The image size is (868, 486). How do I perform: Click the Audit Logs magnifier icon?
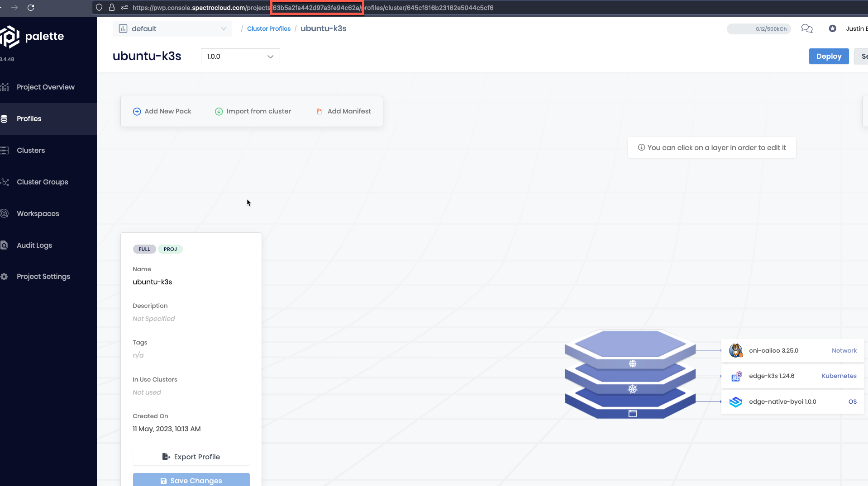(4, 245)
